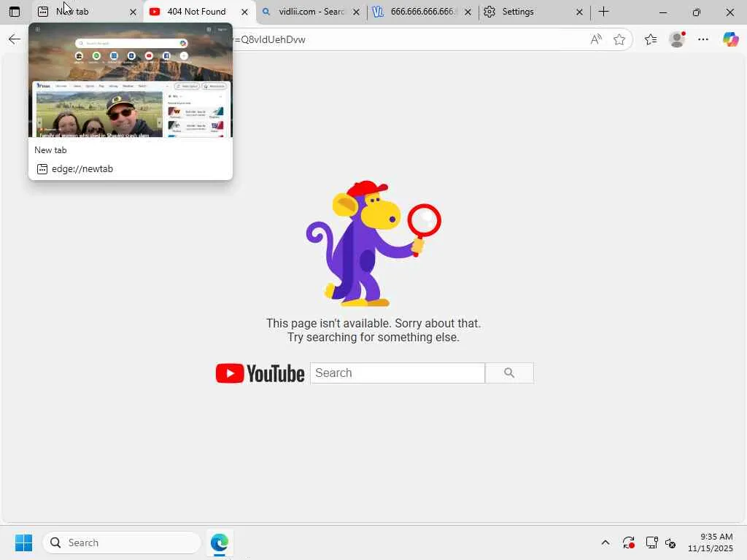Click the display connection tray icon
The image size is (747, 560).
[651, 542]
